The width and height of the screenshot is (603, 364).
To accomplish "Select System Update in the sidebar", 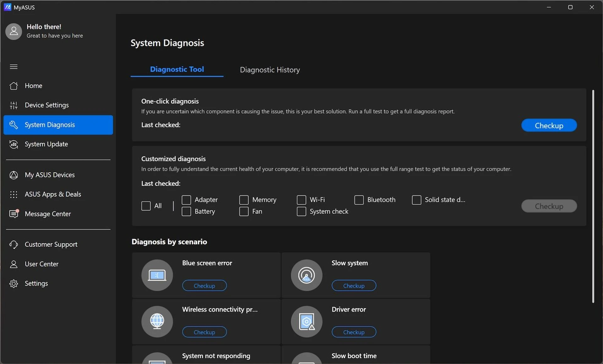I will pos(58,144).
